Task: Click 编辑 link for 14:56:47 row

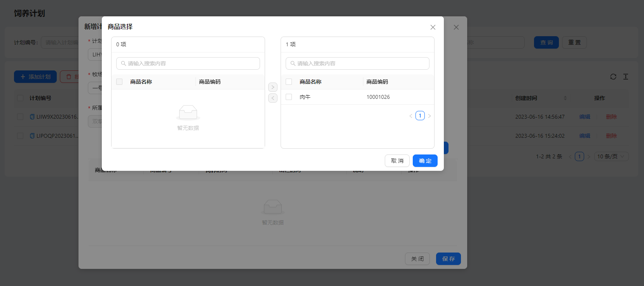Action: (x=585, y=117)
